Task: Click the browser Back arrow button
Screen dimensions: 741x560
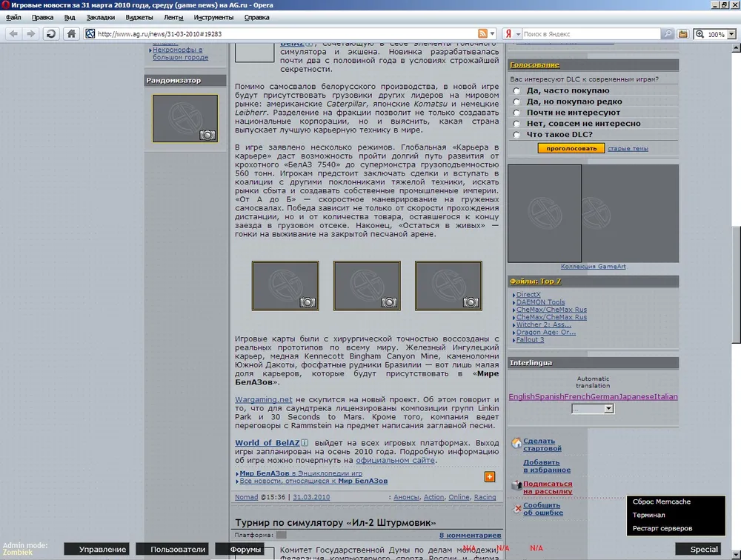Action: click(x=13, y=33)
